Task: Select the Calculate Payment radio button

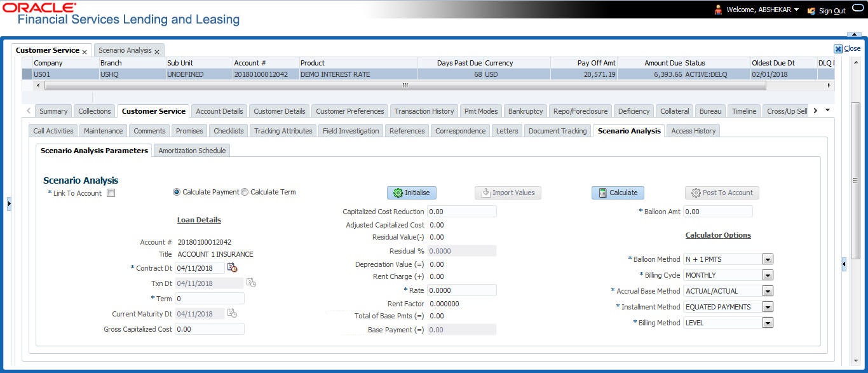Action: coord(177,192)
